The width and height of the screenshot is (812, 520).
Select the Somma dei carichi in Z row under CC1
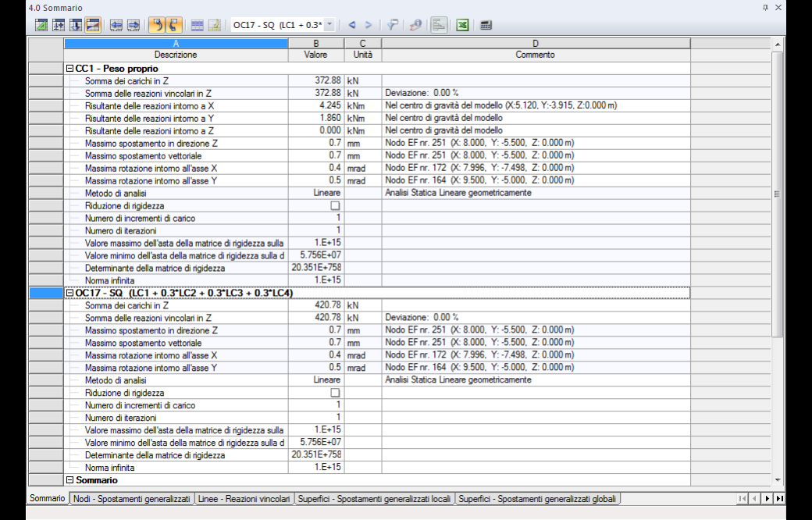tap(377, 80)
